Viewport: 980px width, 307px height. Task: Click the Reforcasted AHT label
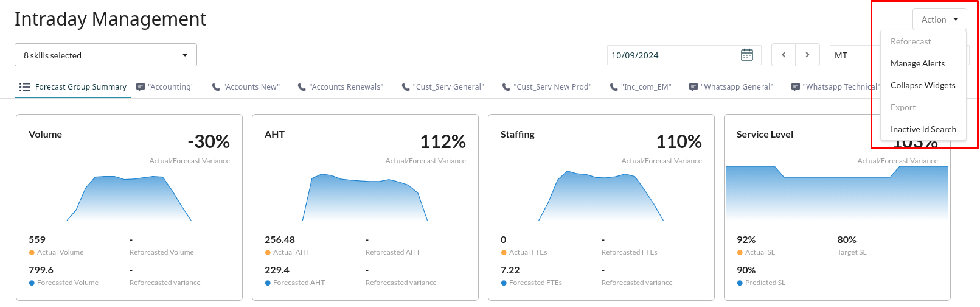pos(392,252)
